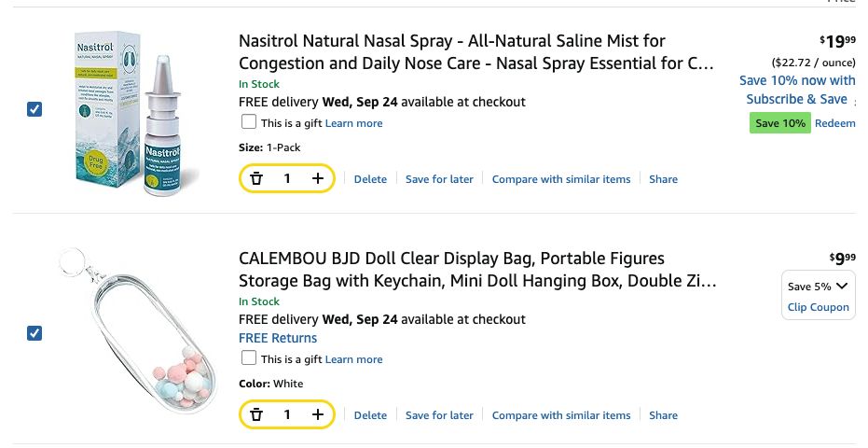Click plus icon to increase Nasitrol quantity

point(318,178)
